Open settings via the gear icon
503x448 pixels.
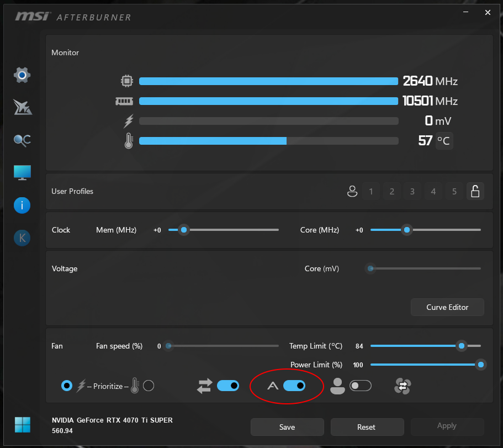tap(22, 75)
